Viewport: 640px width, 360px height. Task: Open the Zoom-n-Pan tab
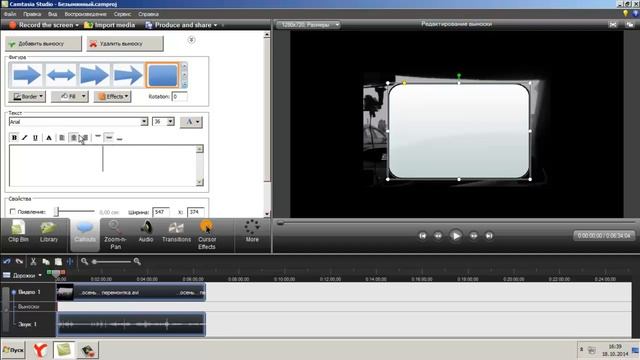pyautogui.click(x=115, y=235)
